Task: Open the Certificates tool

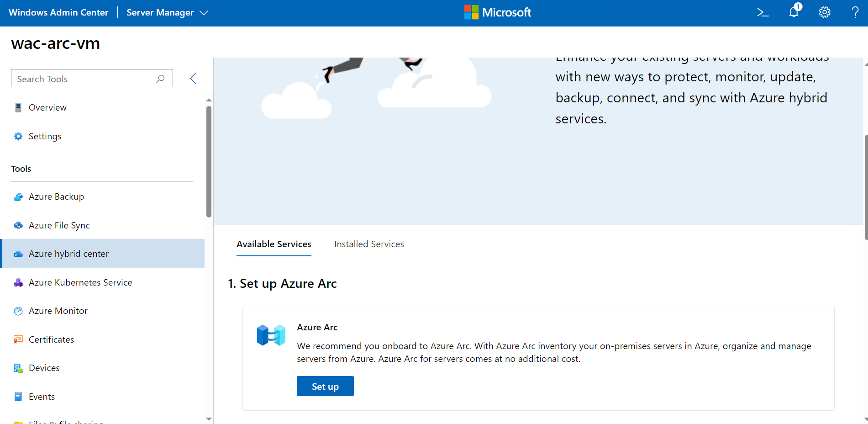Action: (103, 339)
